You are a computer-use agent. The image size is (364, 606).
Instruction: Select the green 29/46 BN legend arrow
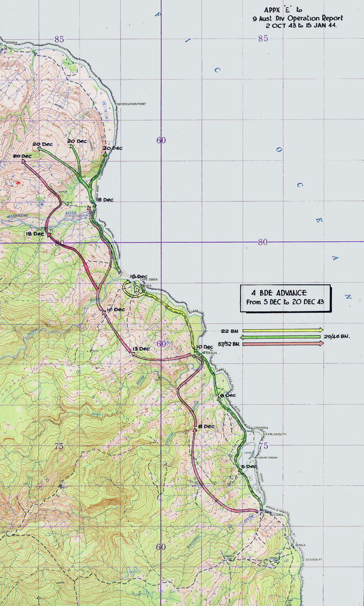283,337
